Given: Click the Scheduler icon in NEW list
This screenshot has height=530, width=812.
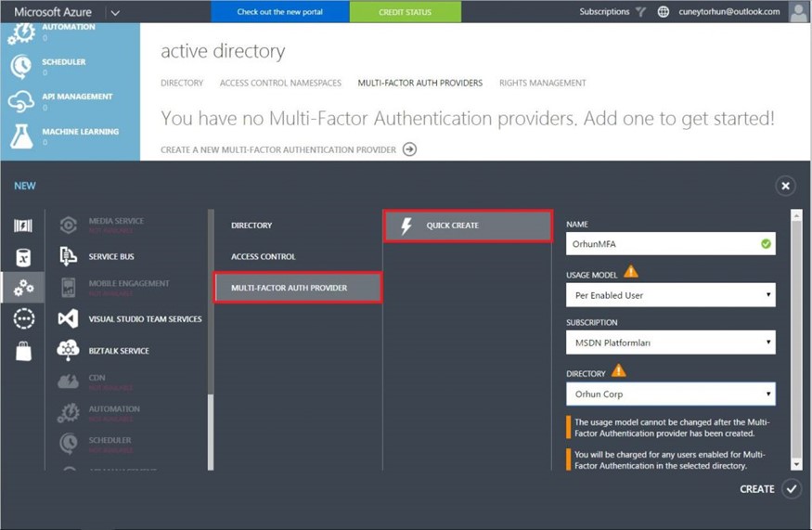Looking at the screenshot, I should pos(68,444).
